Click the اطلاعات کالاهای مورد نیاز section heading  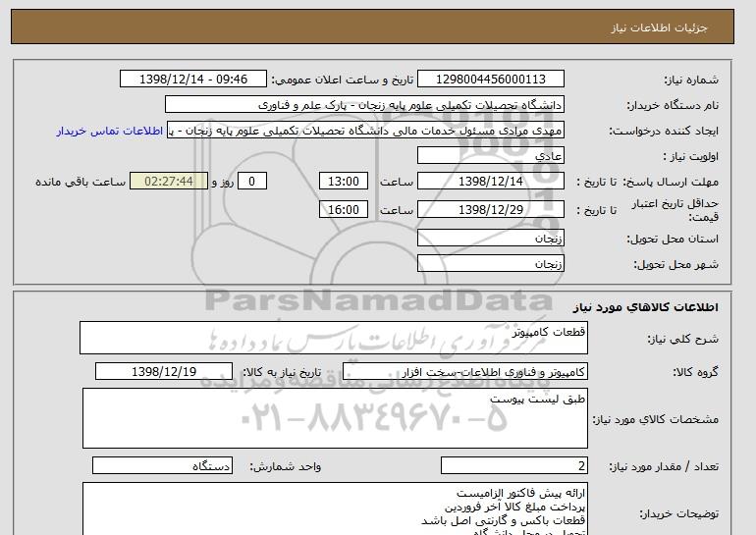(x=646, y=307)
